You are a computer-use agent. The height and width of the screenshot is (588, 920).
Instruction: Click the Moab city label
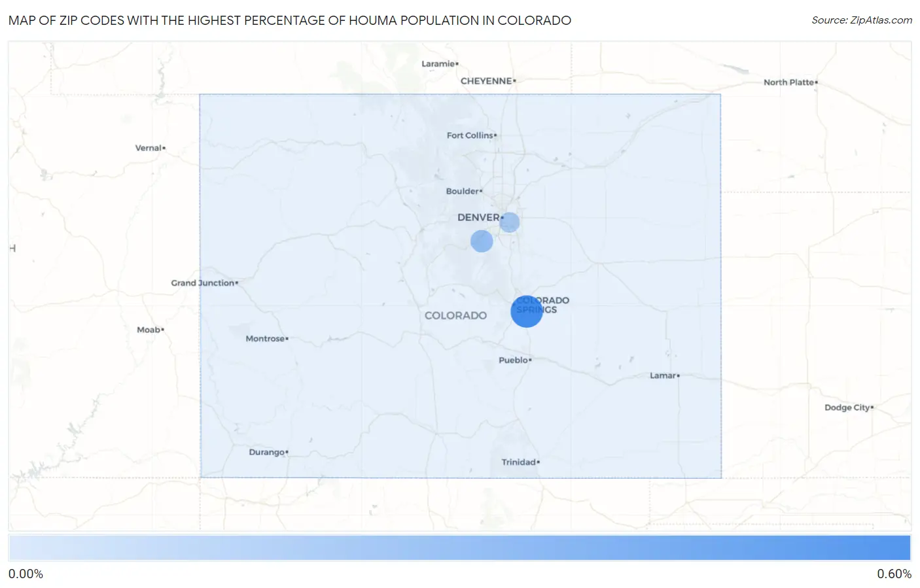click(149, 330)
